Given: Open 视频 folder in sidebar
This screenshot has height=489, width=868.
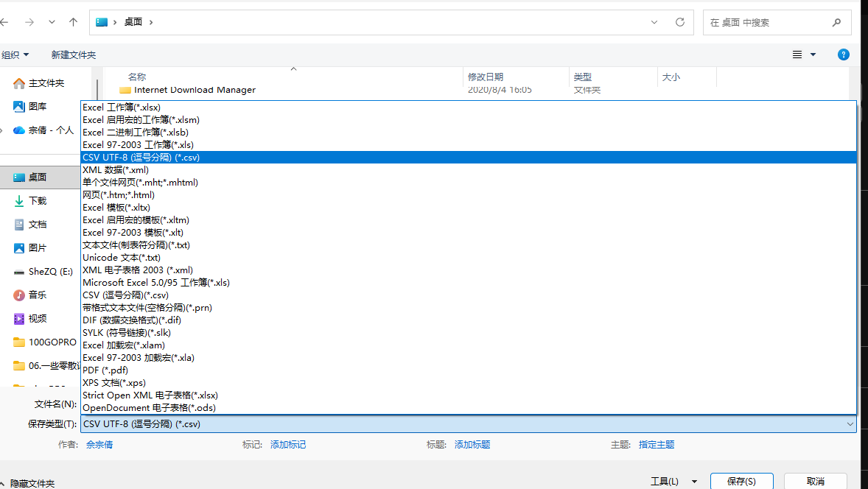Looking at the screenshot, I should (30, 319).
